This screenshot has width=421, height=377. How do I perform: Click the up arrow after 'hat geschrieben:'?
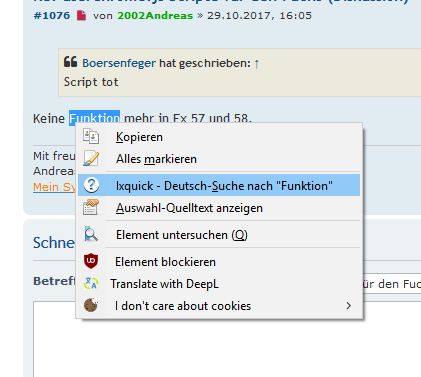(x=256, y=63)
